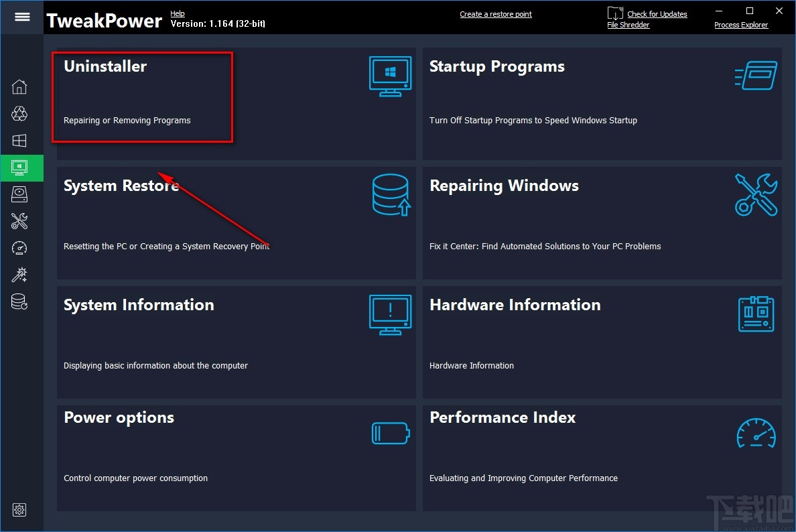Image resolution: width=796 pixels, height=532 pixels.
Task: Click Create a restore point link
Action: 495,14
